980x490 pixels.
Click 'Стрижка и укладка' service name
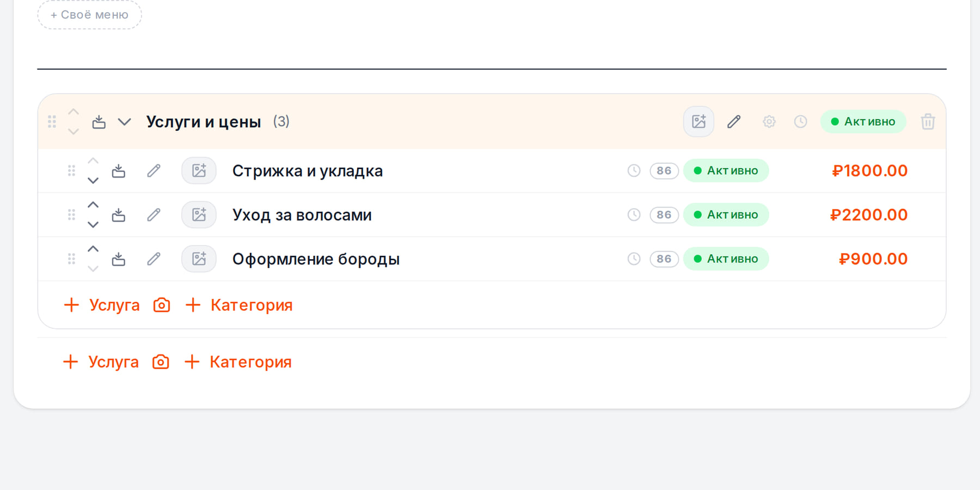pyautogui.click(x=308, y=171)
